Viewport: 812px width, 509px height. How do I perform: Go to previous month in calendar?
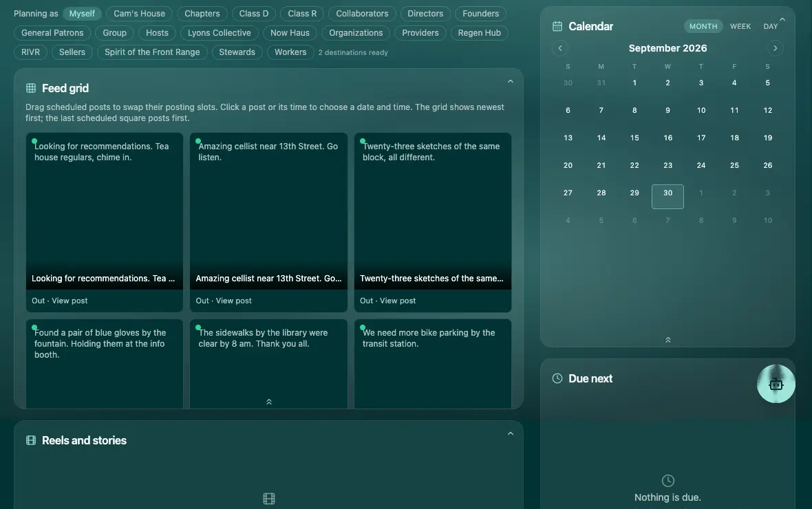coord(560,48)
